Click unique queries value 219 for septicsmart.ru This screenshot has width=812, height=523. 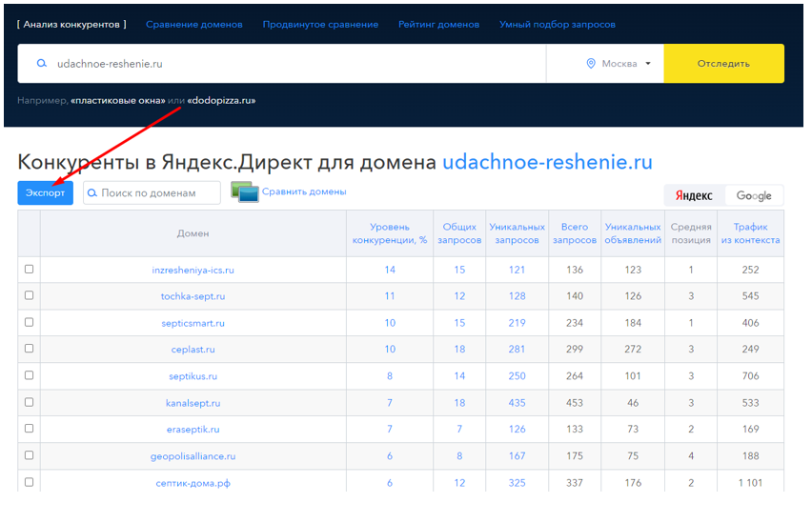pyautogui.click(x=517, y=323)
